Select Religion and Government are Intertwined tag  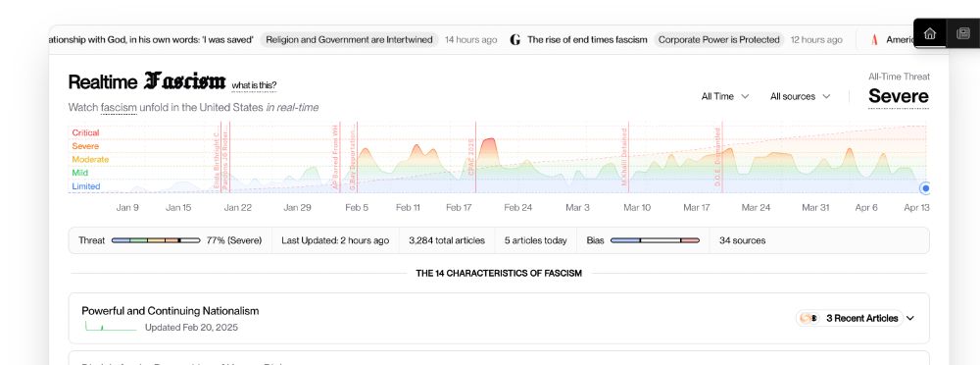pos(350,40)
